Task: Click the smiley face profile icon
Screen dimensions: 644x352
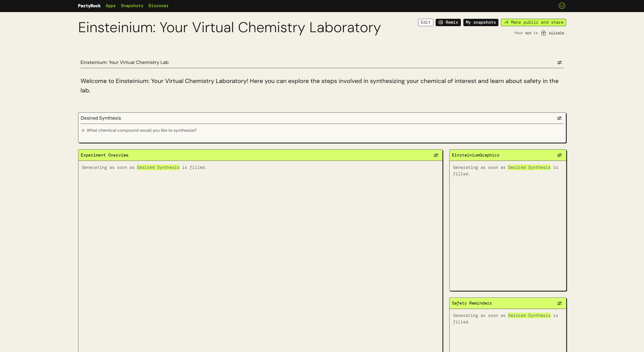Action: pos(561,6)
